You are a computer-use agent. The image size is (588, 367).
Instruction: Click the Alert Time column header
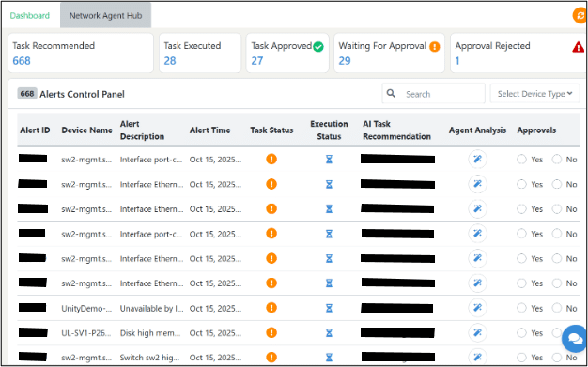[210, 130]
